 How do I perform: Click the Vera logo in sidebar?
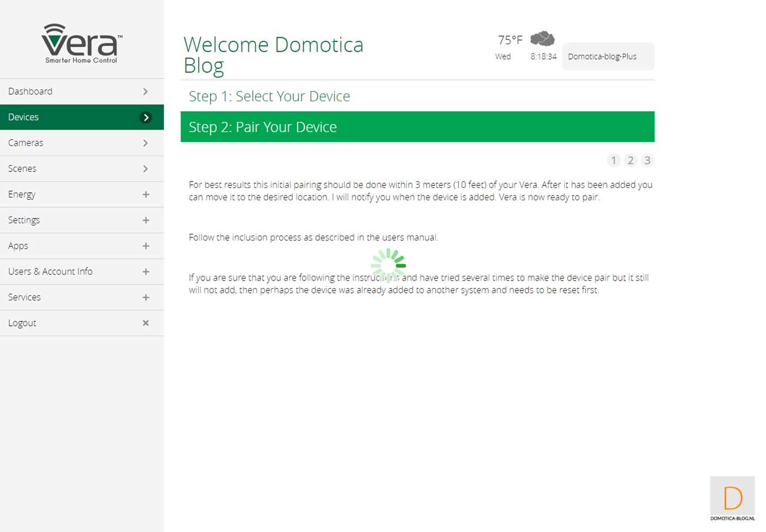pos(82,44)
